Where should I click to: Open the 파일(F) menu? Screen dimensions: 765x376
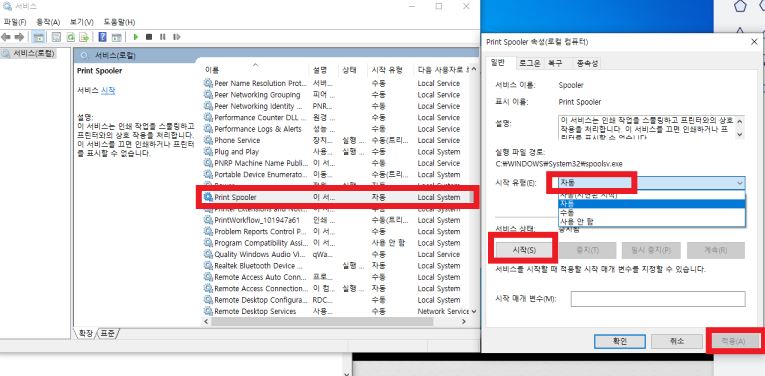pyautogui.click(x=15, y=22)
